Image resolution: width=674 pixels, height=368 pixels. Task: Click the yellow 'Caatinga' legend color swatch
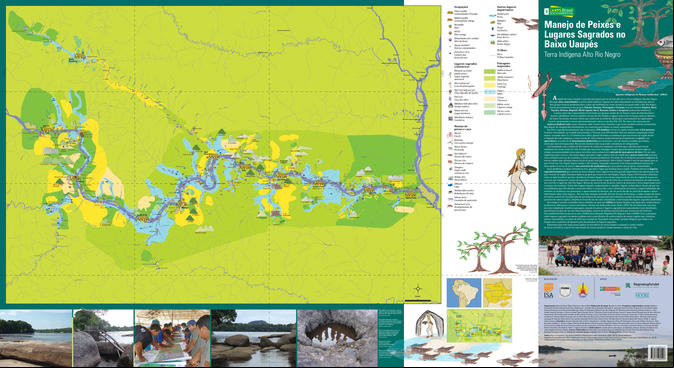tap(490, 85)
